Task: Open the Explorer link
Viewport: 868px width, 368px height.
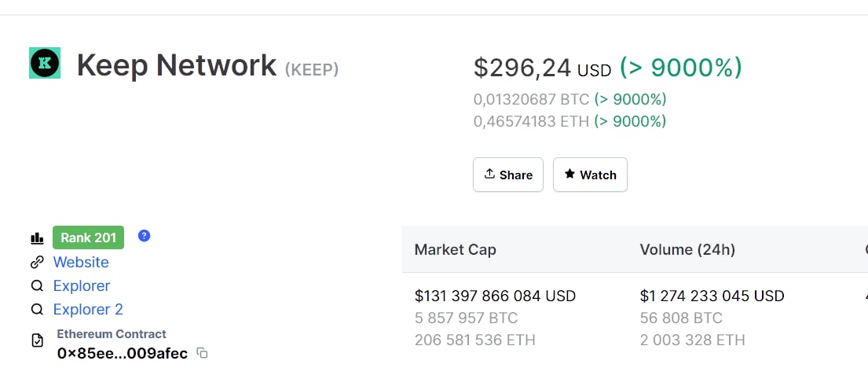Action: coord(82,286)
